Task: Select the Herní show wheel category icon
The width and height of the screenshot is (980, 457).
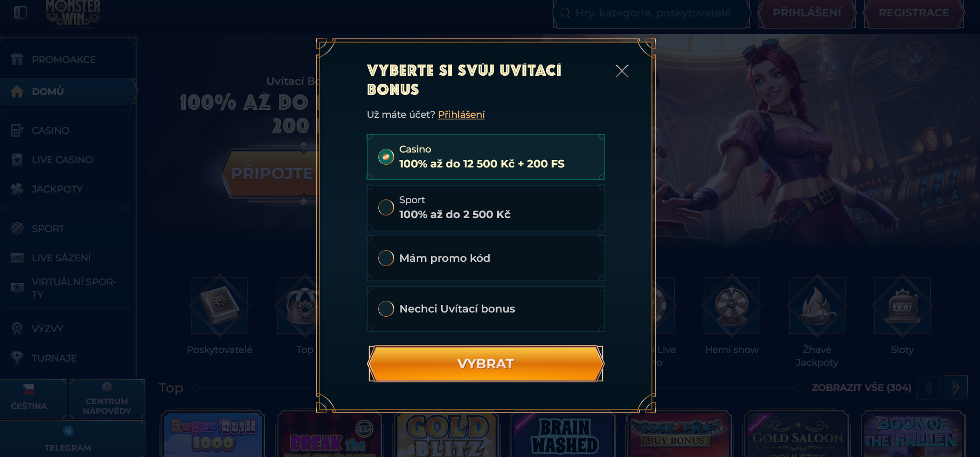Action: click(732, 306)
